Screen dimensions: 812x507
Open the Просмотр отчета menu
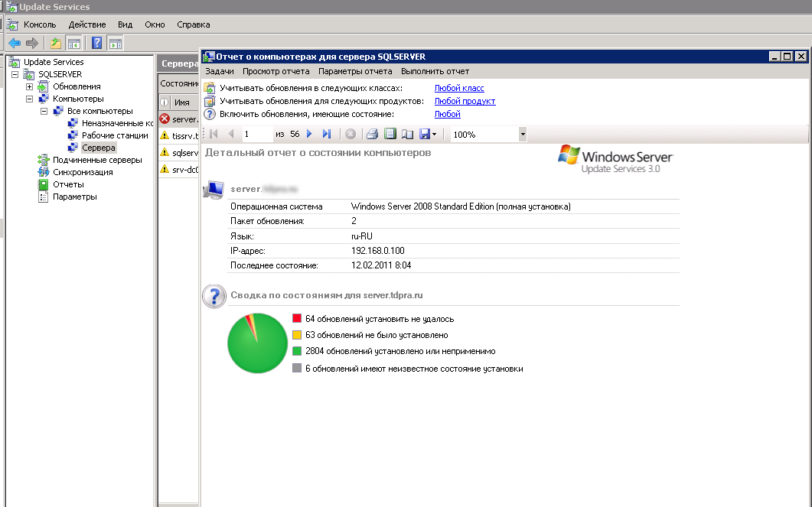tap(276, 71)
